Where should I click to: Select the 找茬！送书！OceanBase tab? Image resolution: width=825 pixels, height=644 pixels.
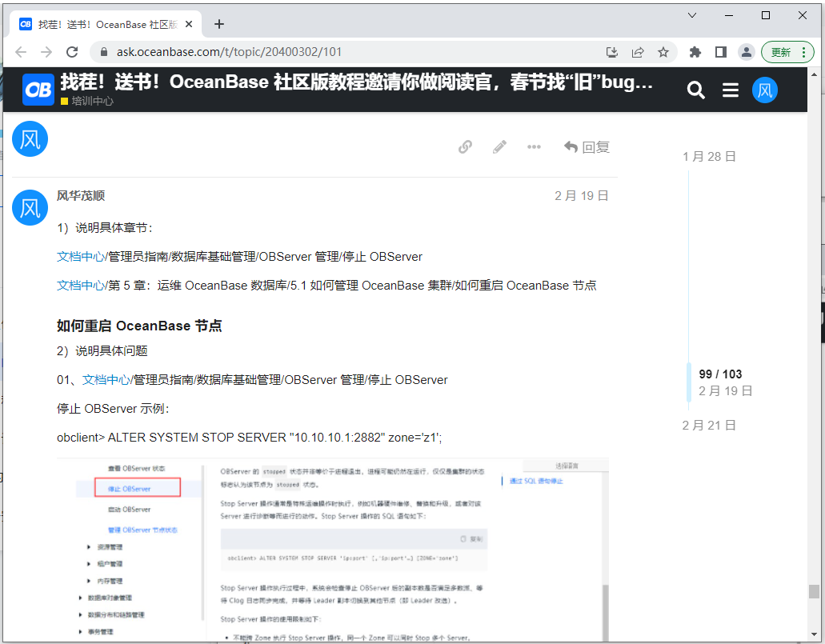[106, 24]
